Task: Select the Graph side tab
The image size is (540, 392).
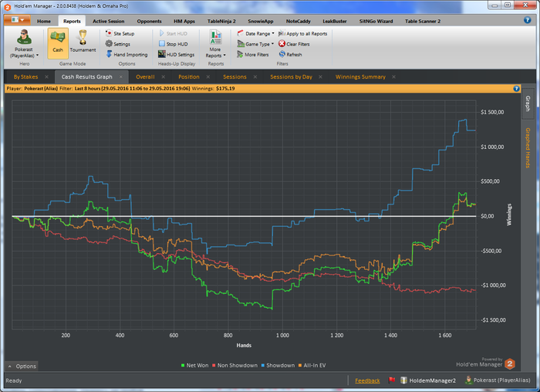Action: (x=528, y=103)
